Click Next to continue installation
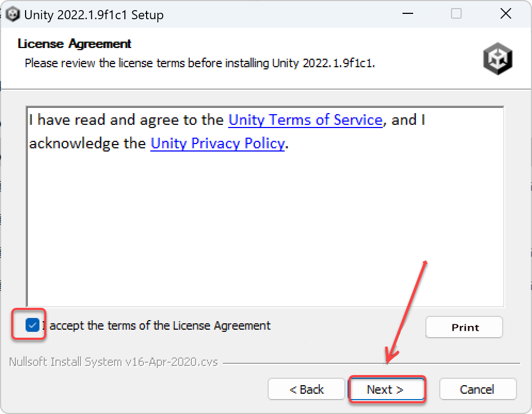Screen dimensions: 532x414 [387, 389]
